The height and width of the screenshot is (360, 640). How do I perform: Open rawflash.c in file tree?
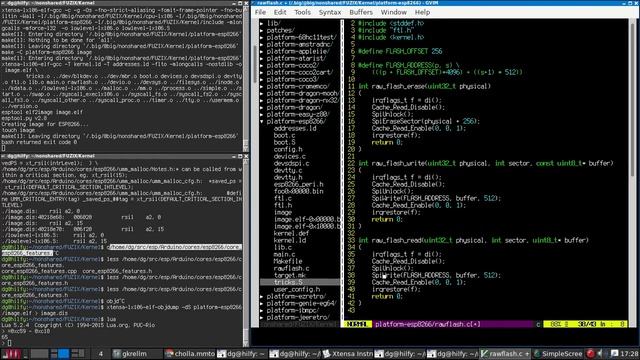pyautogui.click(x=291, y=269)
